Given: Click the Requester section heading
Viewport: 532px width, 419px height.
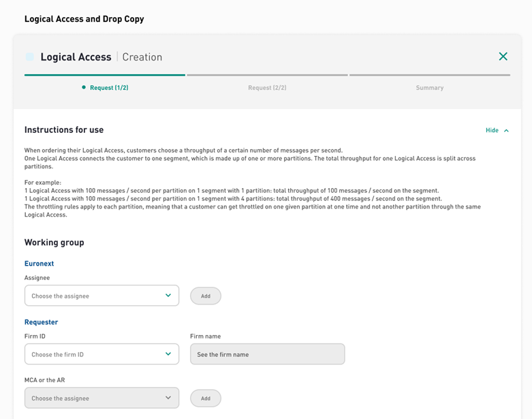Looking at the screenshot, I should (x=41, y=322).
